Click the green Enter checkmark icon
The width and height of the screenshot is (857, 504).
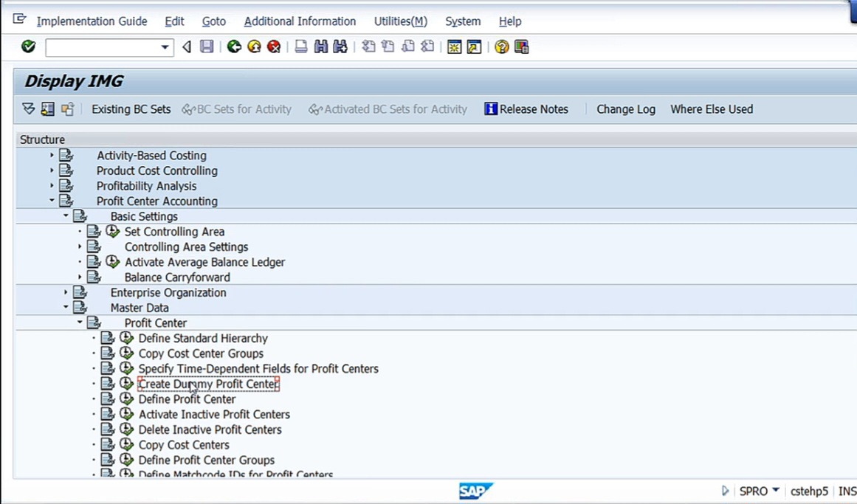tap(29, 47)
